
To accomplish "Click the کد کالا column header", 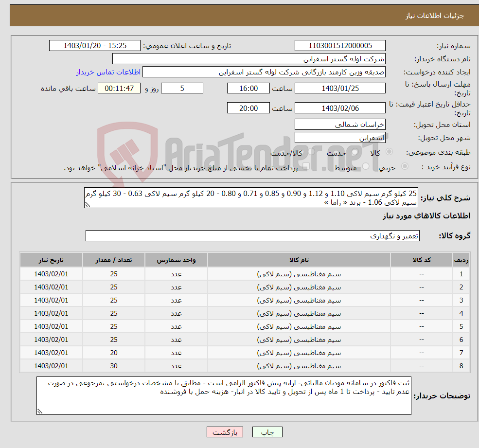I will [422, 260].
